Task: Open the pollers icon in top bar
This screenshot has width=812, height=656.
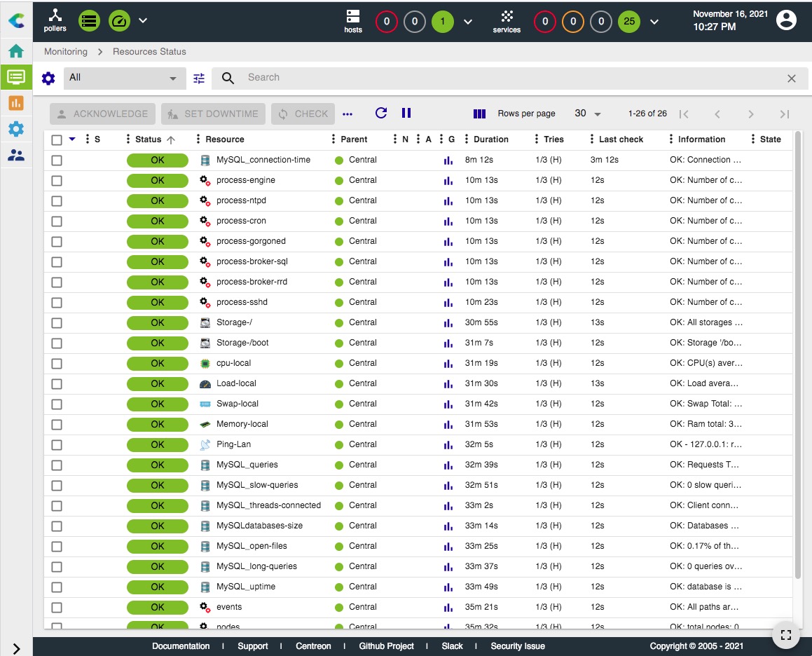Action: (x=55, y=20)
